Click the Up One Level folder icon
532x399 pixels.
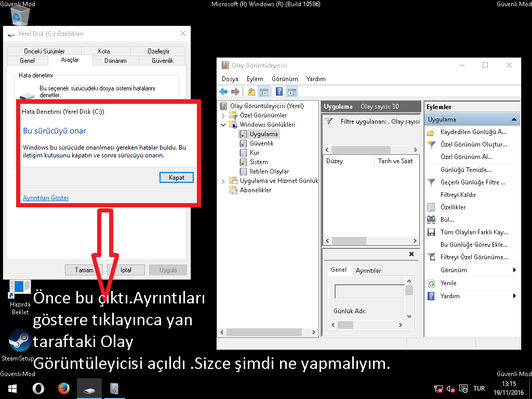(x=251, y=92)
